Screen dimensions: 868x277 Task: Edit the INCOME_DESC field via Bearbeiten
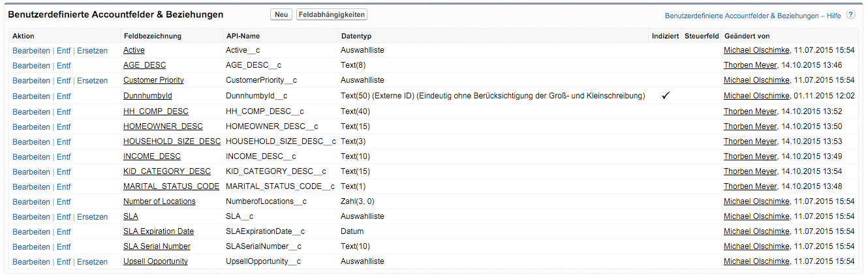click(31, 156)
